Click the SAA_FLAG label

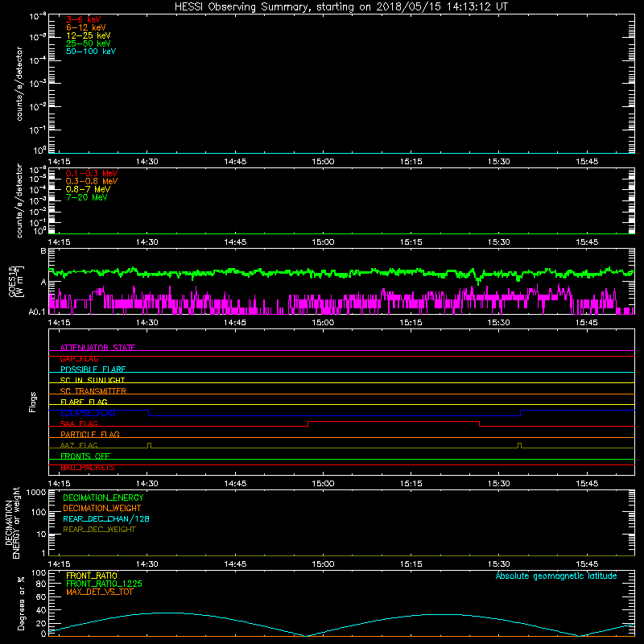click(x=79, y=423)
